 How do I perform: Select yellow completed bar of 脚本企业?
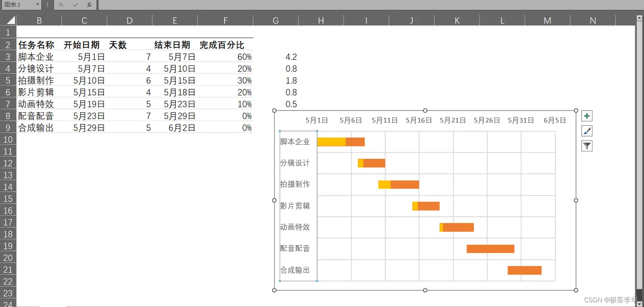point(332,142)
